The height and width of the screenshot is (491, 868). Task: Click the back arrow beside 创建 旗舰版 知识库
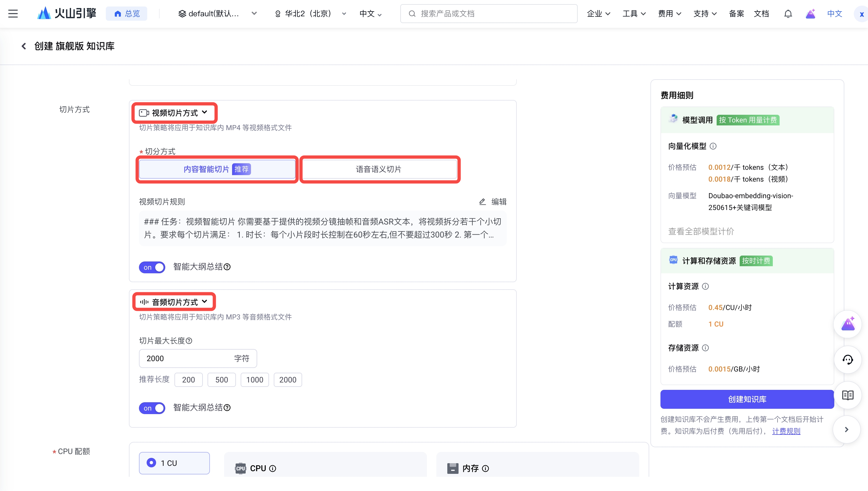(x=24, y=46)
